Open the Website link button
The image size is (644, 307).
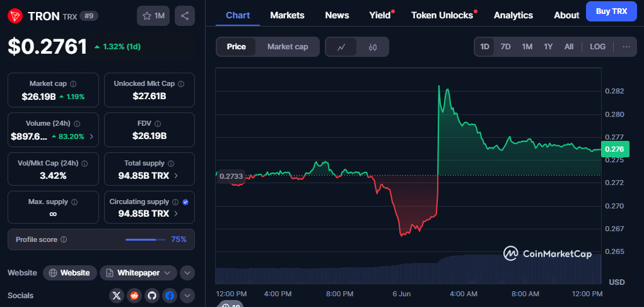[70, 273]
